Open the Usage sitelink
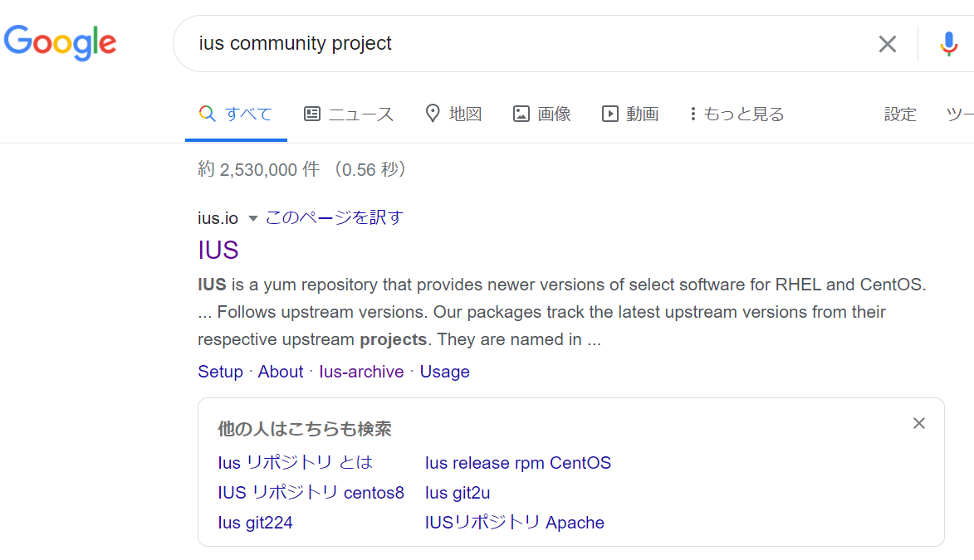The height and width of the screenshot is (560, 974). (445, 372)
